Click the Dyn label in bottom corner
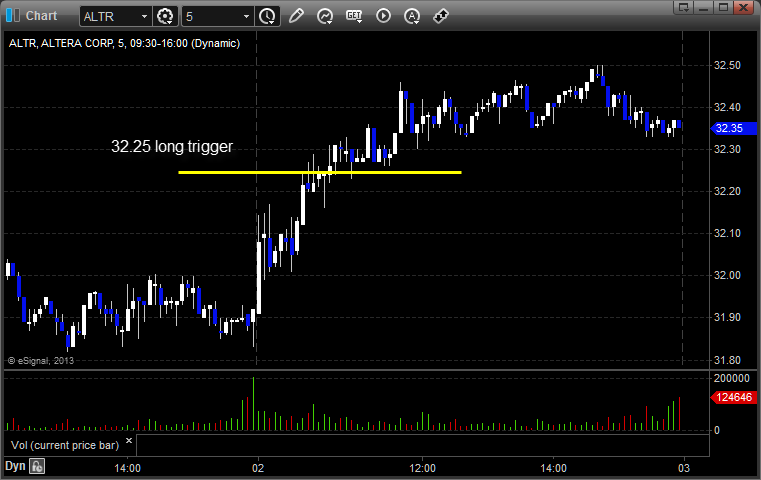 pos(15,466)
